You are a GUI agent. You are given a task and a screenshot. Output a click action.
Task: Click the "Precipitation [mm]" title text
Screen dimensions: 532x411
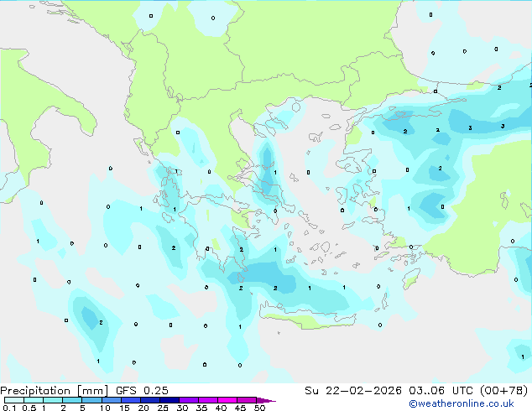pos(54,391)
